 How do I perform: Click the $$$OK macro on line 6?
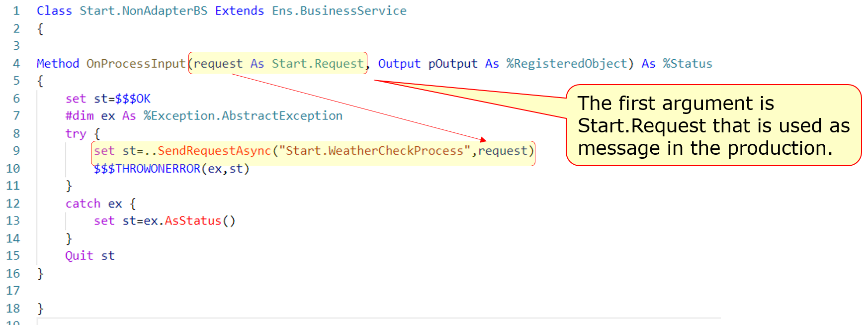(x=133, y=99)
